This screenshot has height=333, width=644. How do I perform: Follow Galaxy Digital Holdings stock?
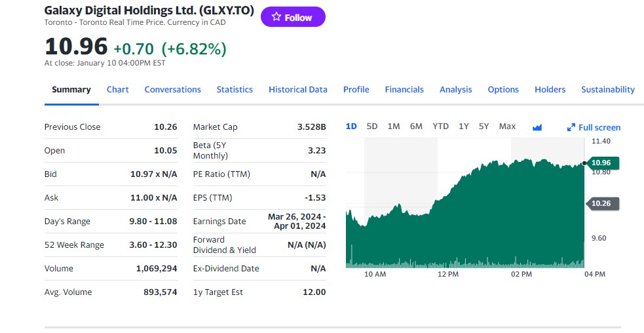(x=293, y=17)
